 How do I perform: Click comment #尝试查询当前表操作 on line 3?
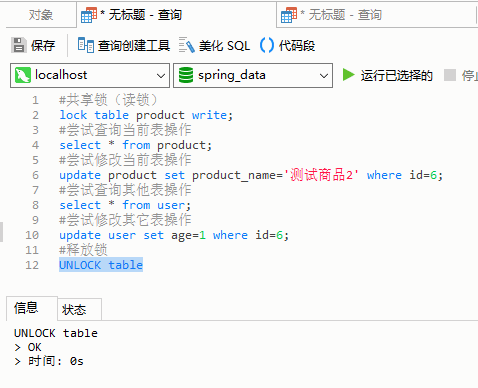[x=125, y=130]
